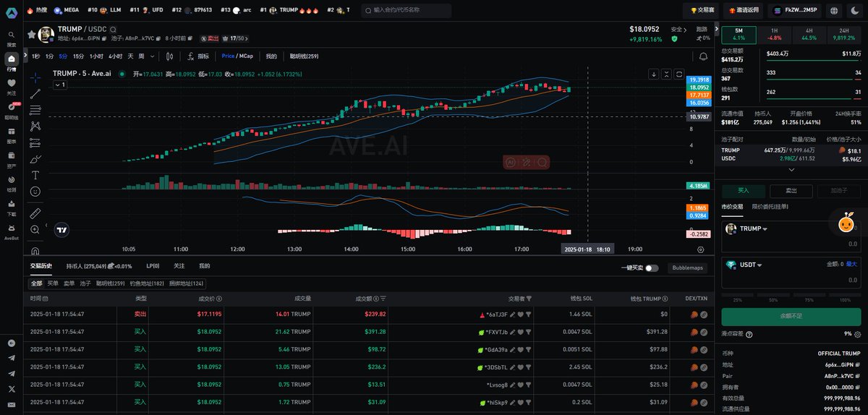Expand the indicator legend collapse arrow
The image size is (868, 415).
pos(59,85)
